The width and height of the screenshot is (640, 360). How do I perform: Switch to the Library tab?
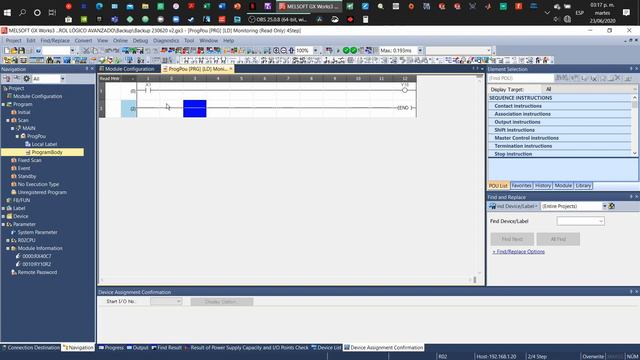(583, 185)
